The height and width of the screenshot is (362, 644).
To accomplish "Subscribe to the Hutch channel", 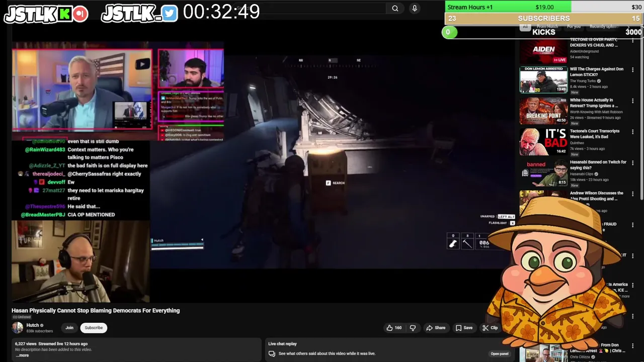I will [94, 328].
